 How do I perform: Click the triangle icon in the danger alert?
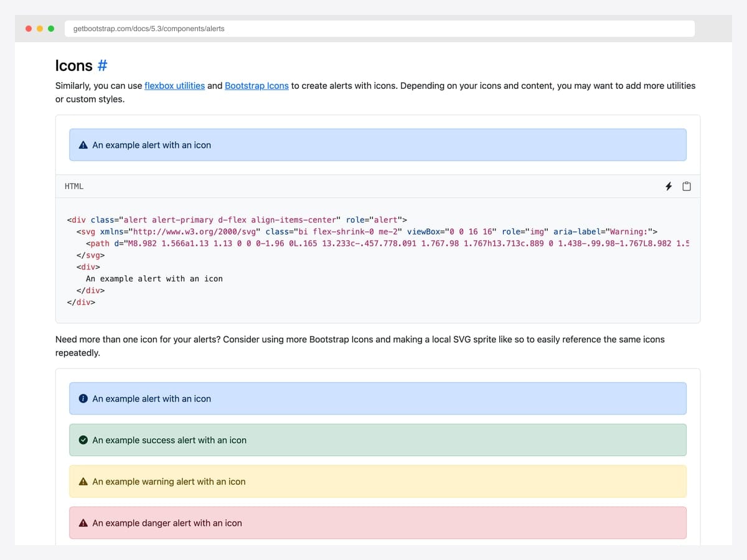[x=83, y=523]
